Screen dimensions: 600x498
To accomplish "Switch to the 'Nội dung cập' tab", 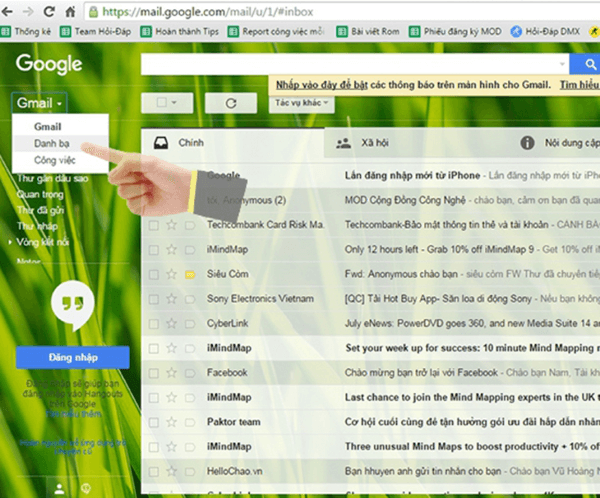I will point(559,143).
